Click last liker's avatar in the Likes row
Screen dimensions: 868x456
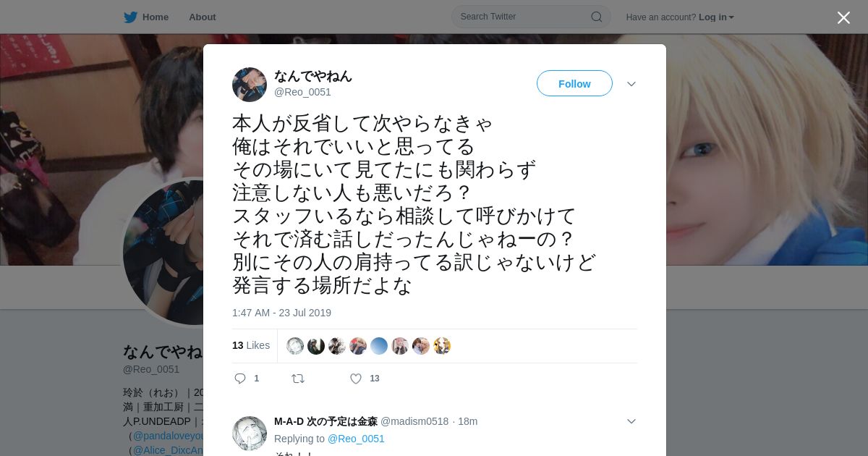click(442, 346)
